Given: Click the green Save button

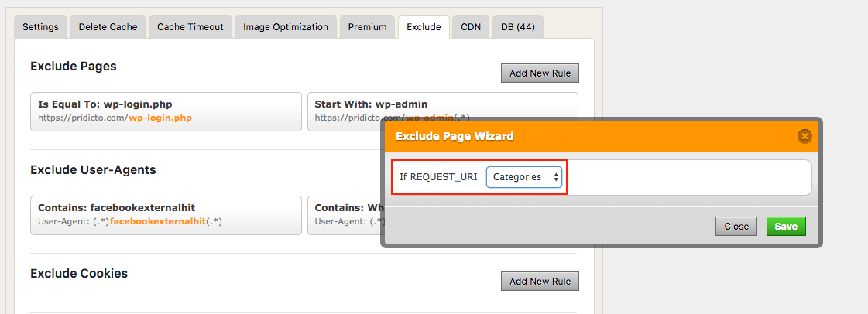Looking at the screenshot, I should click(x=786, y=227).
